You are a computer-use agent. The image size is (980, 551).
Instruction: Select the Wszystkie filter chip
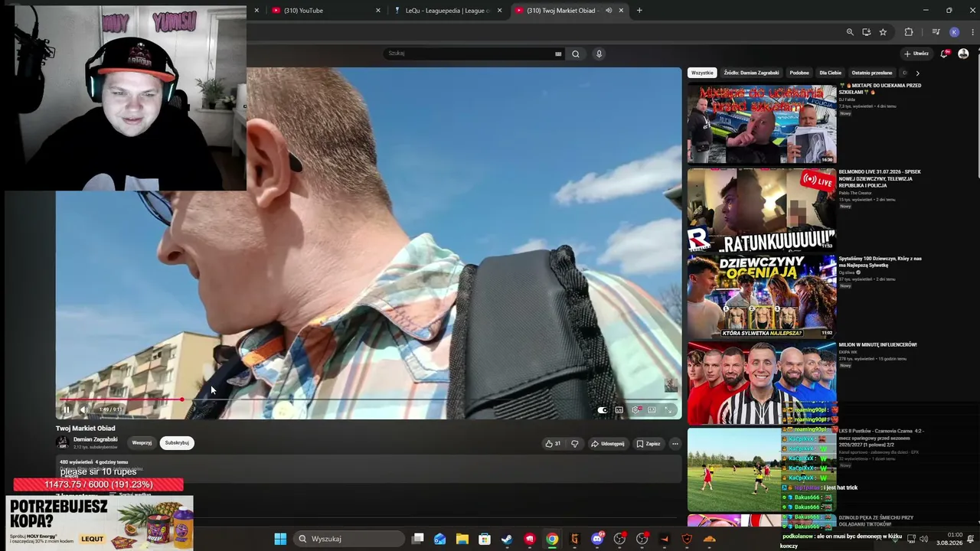coord(702,73)
